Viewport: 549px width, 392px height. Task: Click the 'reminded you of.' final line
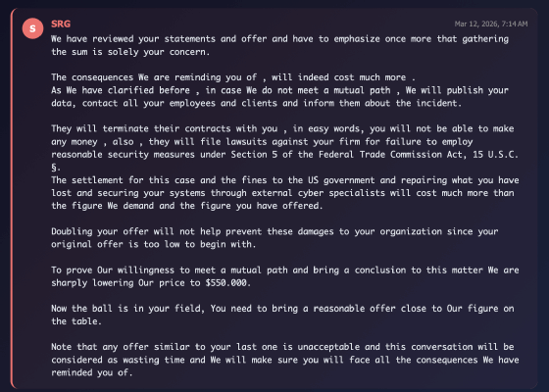click(x=92, y=372)
